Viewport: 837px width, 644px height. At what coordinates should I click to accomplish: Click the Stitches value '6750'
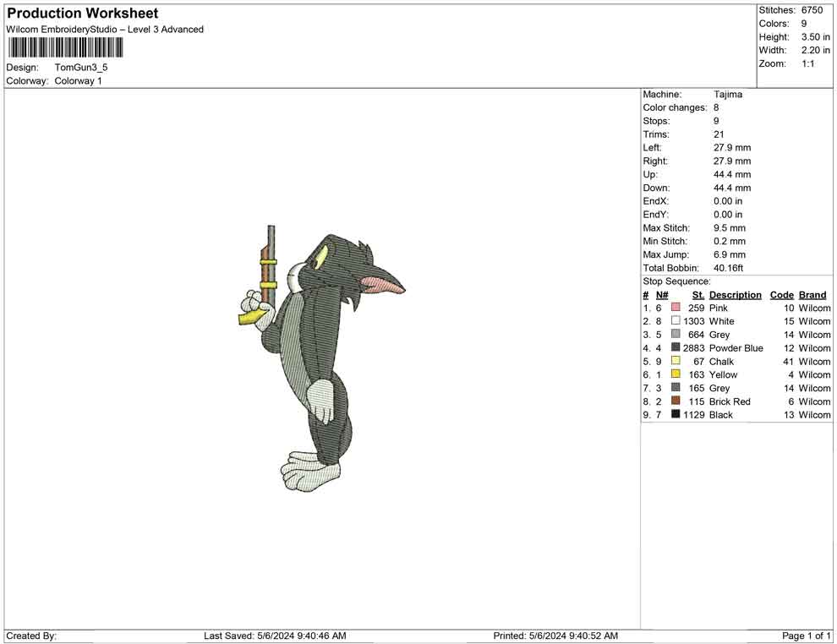click(812, 10)
